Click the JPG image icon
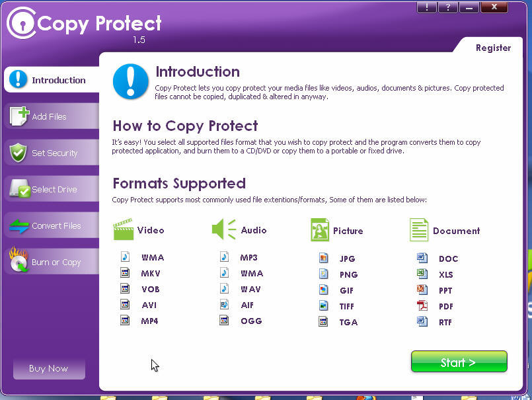The width and height of the screenshot is (532, 400). click(324, 258)
